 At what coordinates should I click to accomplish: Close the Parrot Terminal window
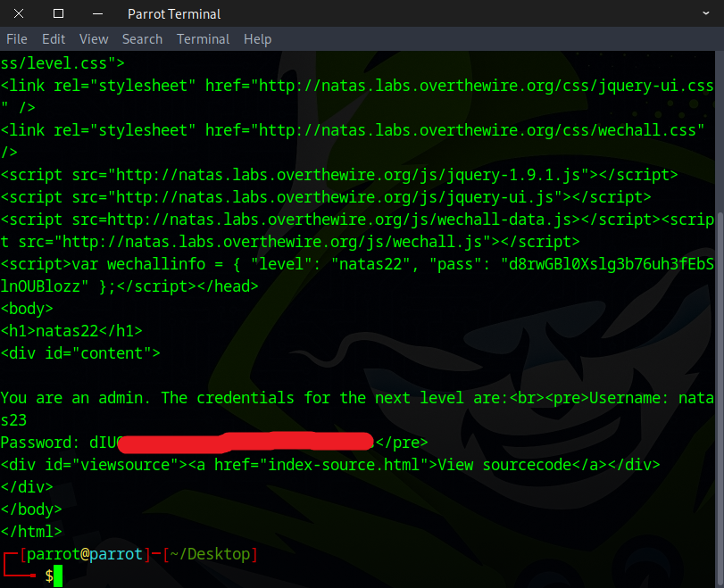pyautogui.click(x=21, y=13)
